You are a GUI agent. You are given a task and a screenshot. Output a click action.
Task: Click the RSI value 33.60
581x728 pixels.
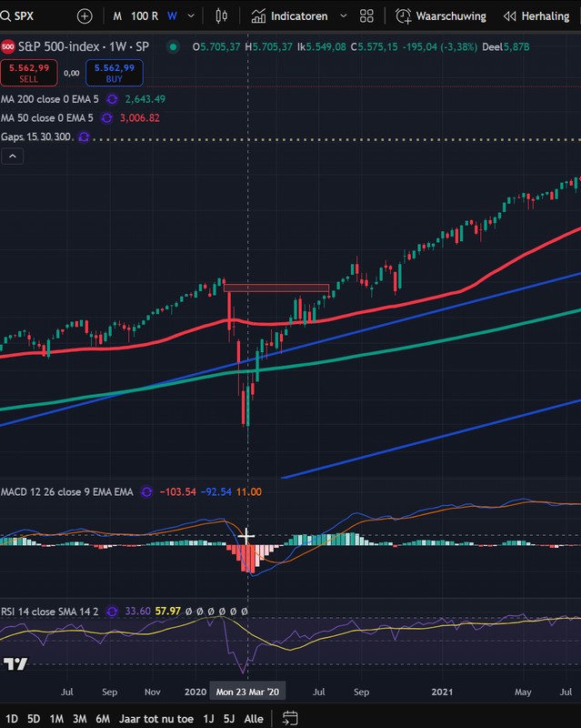tap(138, 612)
